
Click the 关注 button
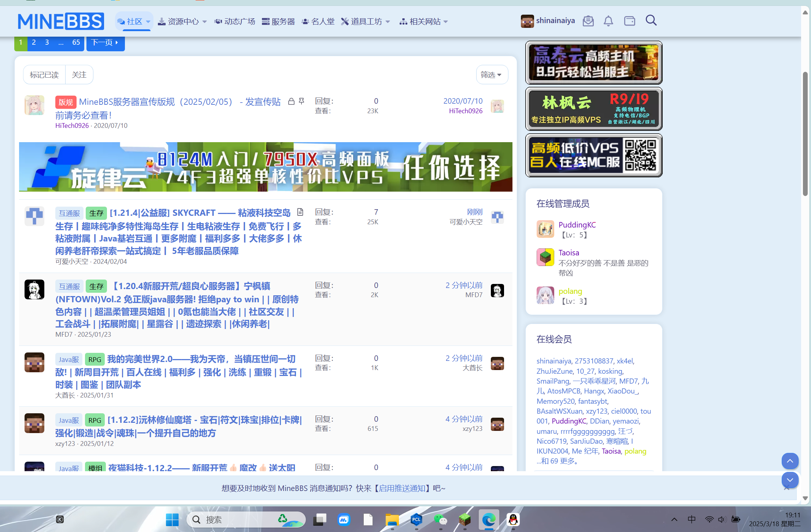pos(79,75)
